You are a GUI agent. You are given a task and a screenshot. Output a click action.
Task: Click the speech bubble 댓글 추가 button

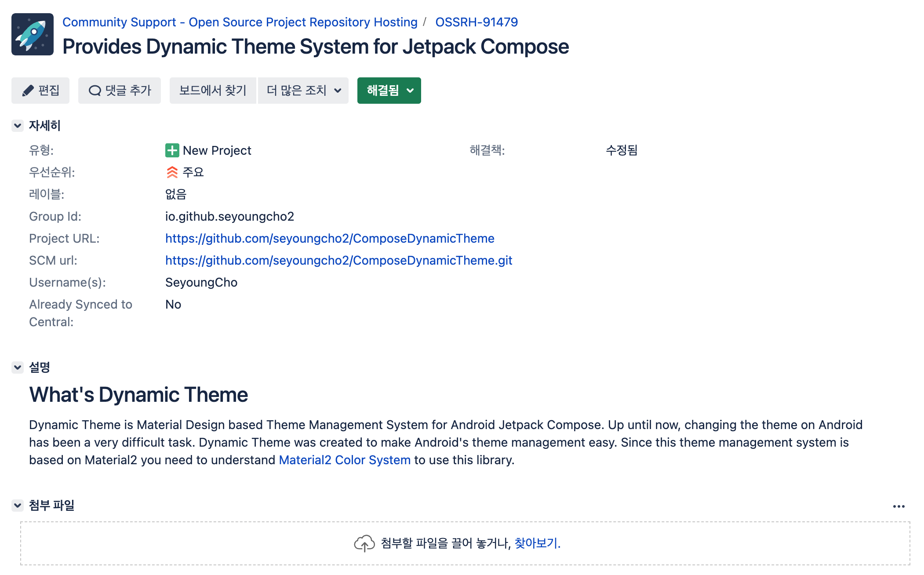120,91
